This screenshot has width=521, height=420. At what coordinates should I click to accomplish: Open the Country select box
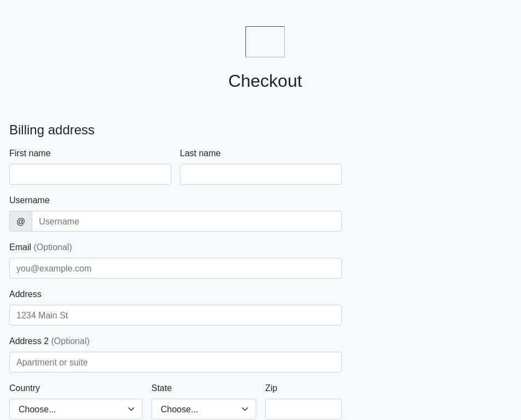[68, 409]
